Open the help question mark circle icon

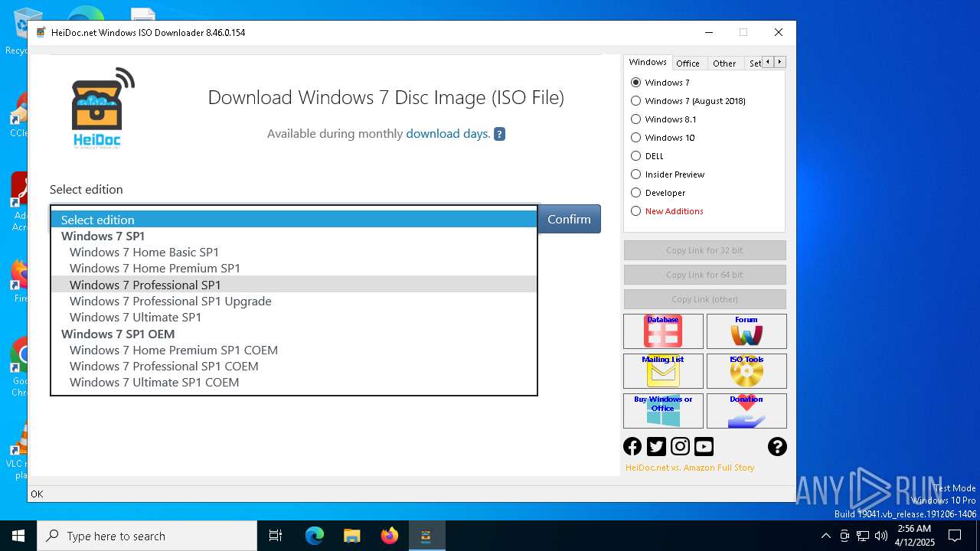(777, 446)
